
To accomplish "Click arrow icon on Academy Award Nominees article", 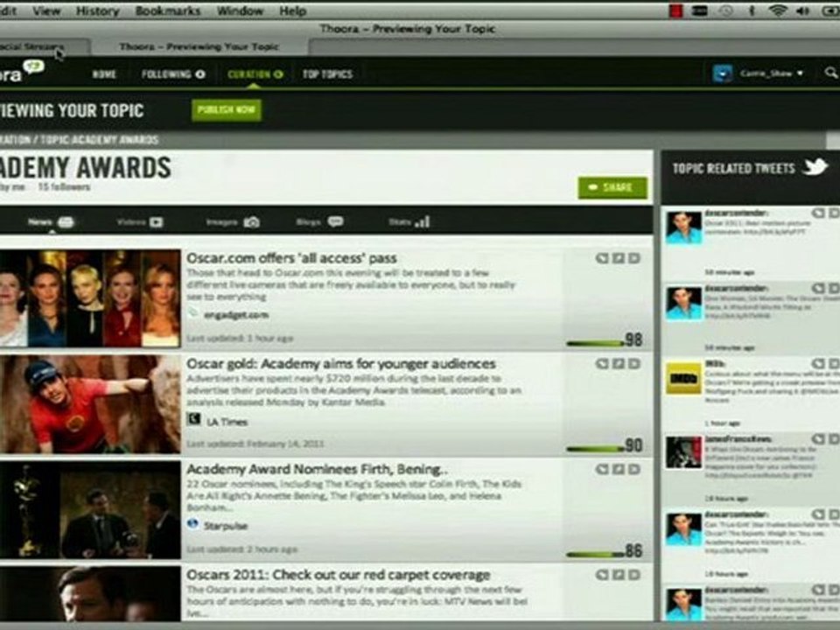I will tap(634, 469).
